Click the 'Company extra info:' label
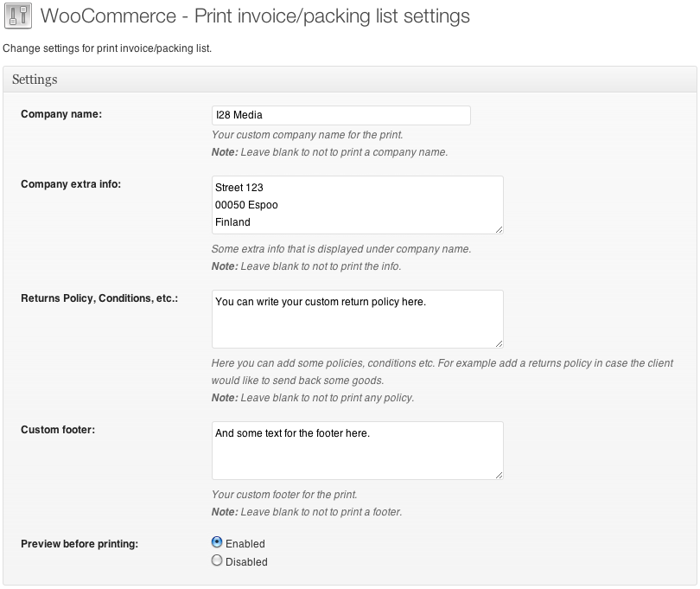700x589 pixels. [x=71, y=184]
